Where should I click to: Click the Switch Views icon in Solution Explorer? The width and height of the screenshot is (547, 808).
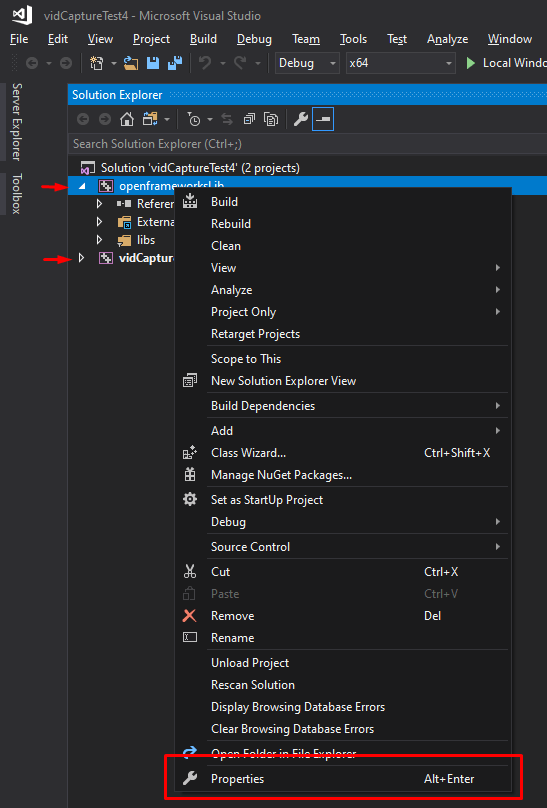pyautogui.click(x=150, y=120)
